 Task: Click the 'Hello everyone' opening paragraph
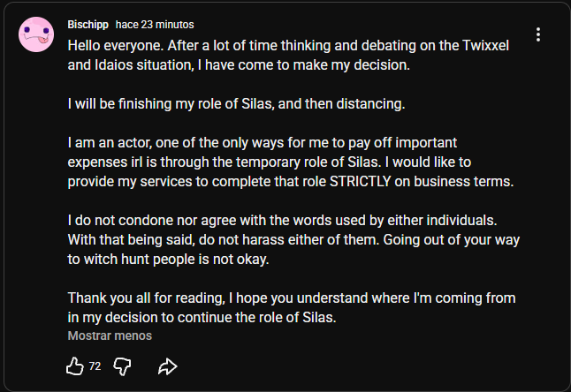pyautogui.click(x=288, y=56)
